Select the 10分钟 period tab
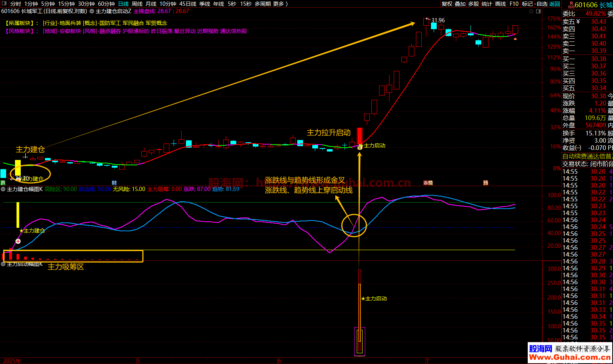Image resolution: width=613 pixels, height=364 pixels. coord(168,4)
